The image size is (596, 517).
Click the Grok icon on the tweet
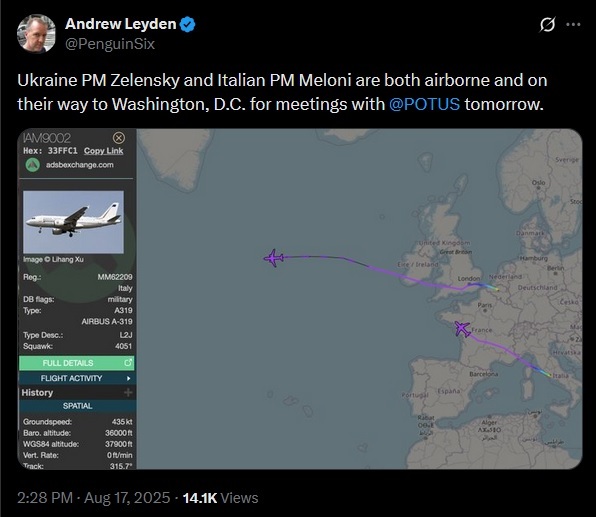(547, 25)
